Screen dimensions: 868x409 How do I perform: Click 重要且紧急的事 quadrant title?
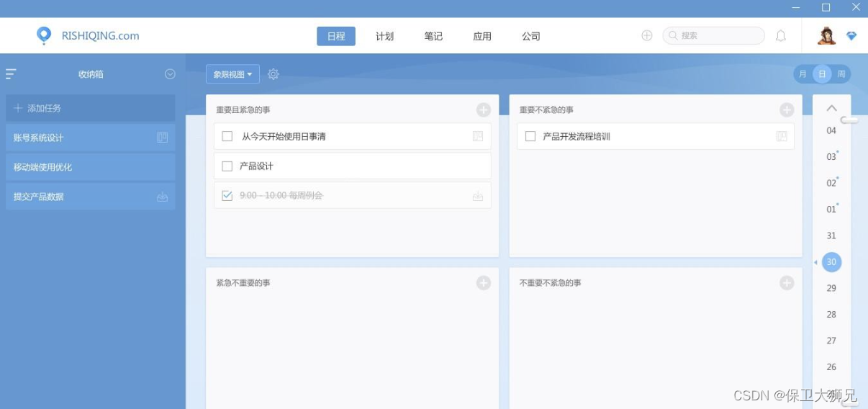pyautogui.click(x=243, y=110)
